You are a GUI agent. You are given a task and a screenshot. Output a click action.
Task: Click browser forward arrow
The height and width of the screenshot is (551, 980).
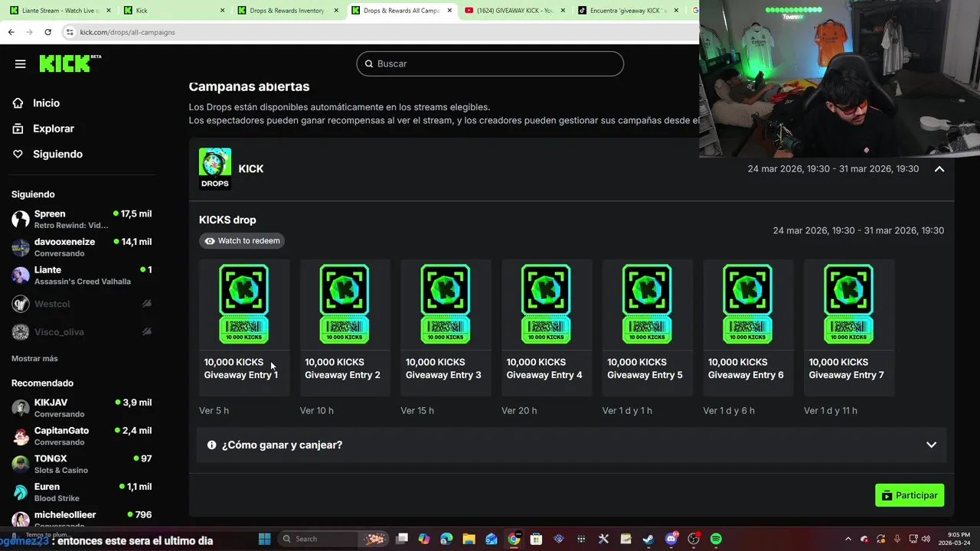click(x=29, y=32)
